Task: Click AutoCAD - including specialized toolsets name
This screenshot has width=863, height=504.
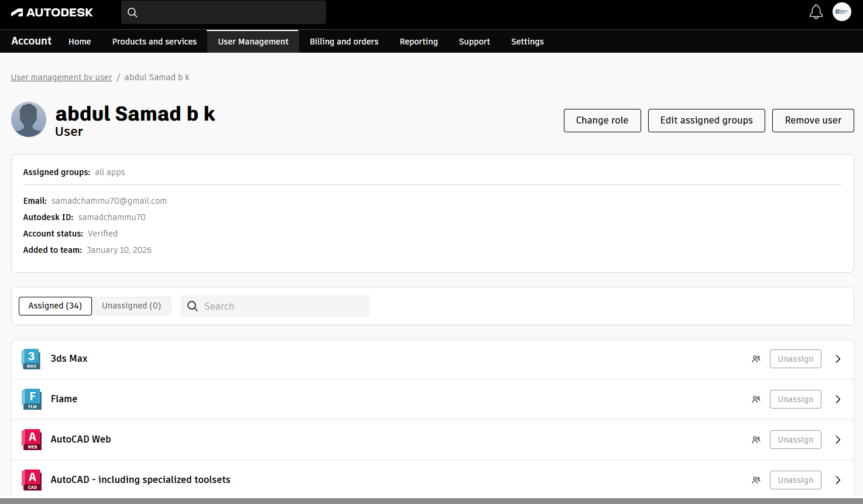Action: 141,480
